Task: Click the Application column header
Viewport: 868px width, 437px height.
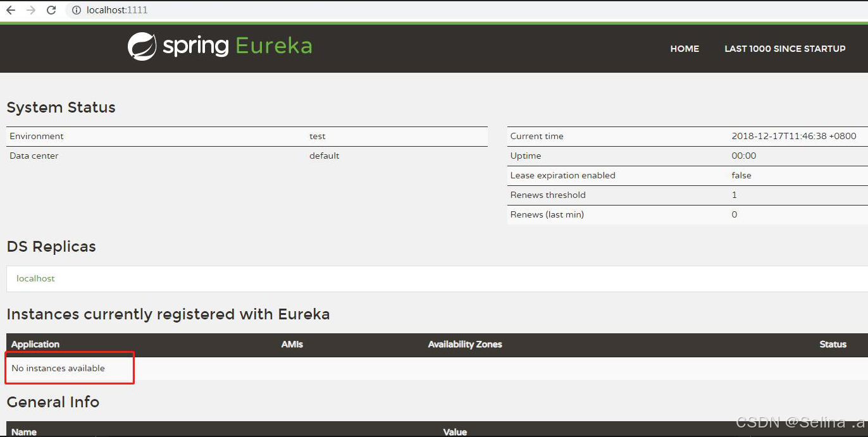Action: click(35, 344)
